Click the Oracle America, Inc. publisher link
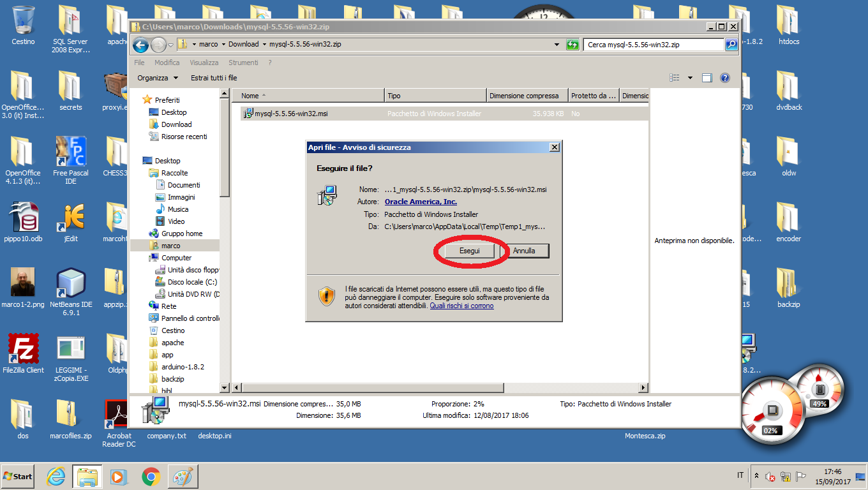The image size is (868, 490). point(421,202)
